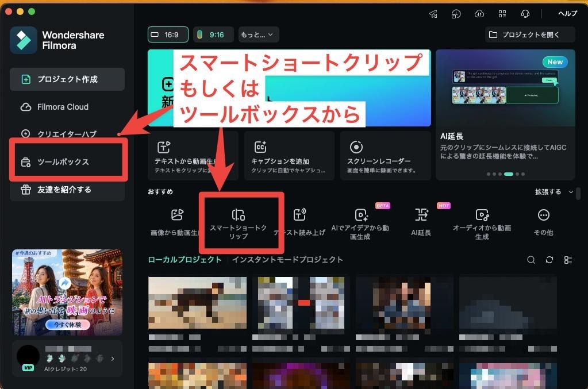Open the AI延長 New promo banner
588x389 pixels.
(505, 114)
